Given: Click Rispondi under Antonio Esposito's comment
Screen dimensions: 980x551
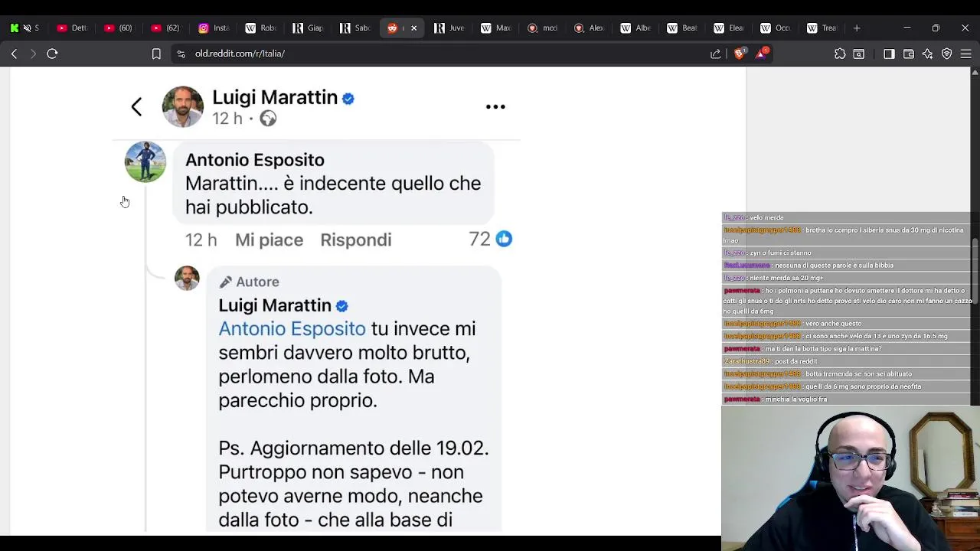Looking at the screenshot, I should pos(356,240).
